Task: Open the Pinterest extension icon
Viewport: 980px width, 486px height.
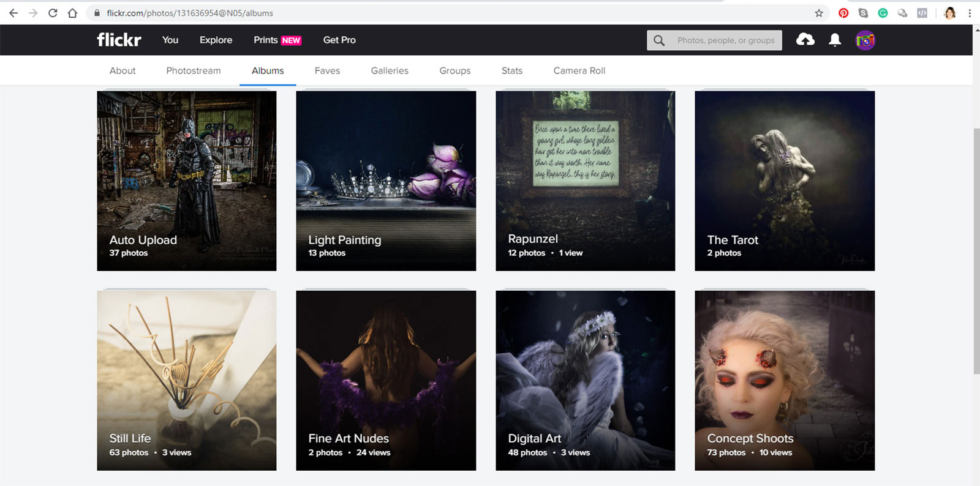Action: [x=843, y=13]
